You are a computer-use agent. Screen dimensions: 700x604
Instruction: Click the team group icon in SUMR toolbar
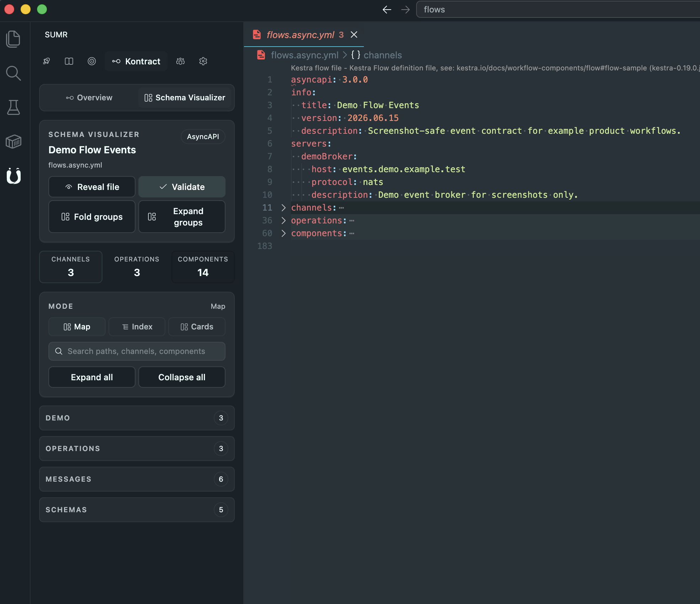[x=180, y=61]
